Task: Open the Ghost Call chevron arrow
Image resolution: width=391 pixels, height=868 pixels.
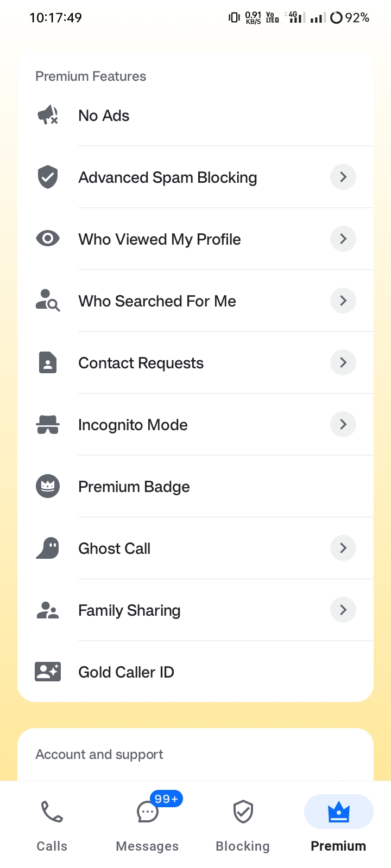Action: 343,548
